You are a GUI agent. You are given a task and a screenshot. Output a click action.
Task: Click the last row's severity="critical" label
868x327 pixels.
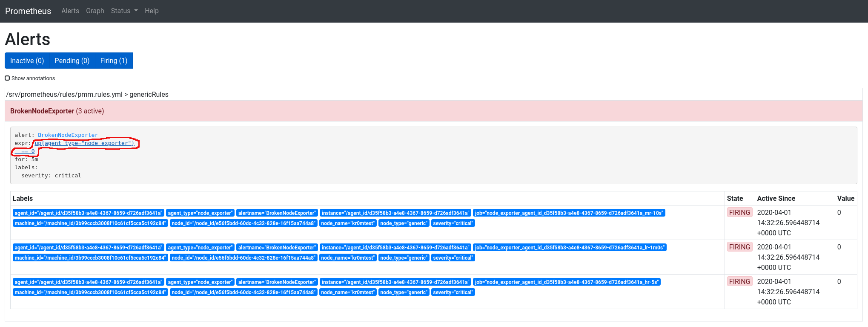pos(453,292)
